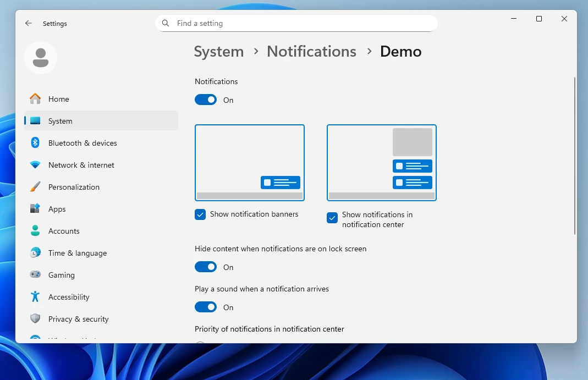
Task: Turn off the Notifications master toggle
Action: (206, 100)
